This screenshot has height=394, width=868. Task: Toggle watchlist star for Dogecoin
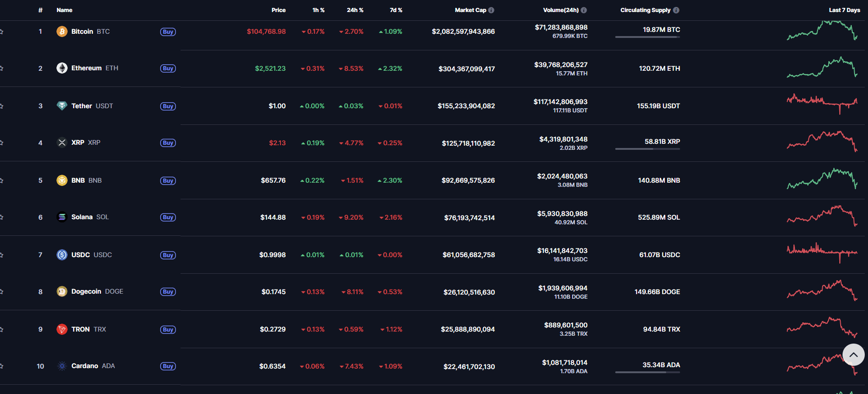click(x=1, y=291)
